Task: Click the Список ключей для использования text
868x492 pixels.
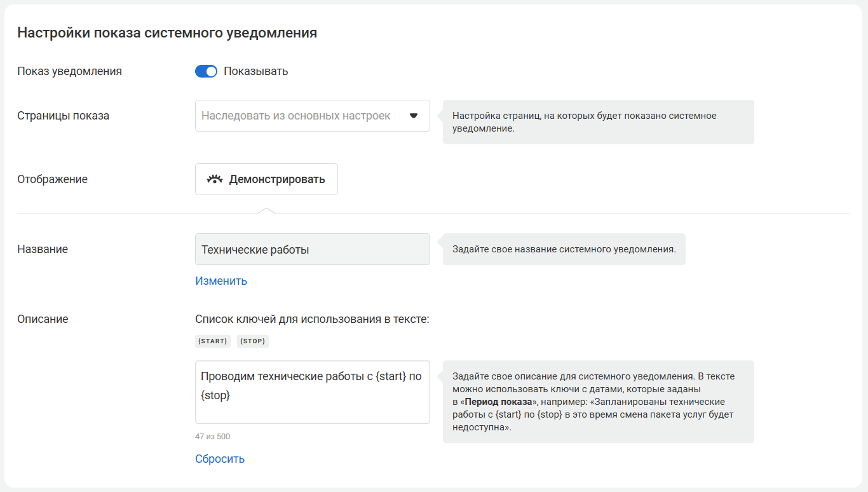Action: pyautogui.click(x=312, y=319)
